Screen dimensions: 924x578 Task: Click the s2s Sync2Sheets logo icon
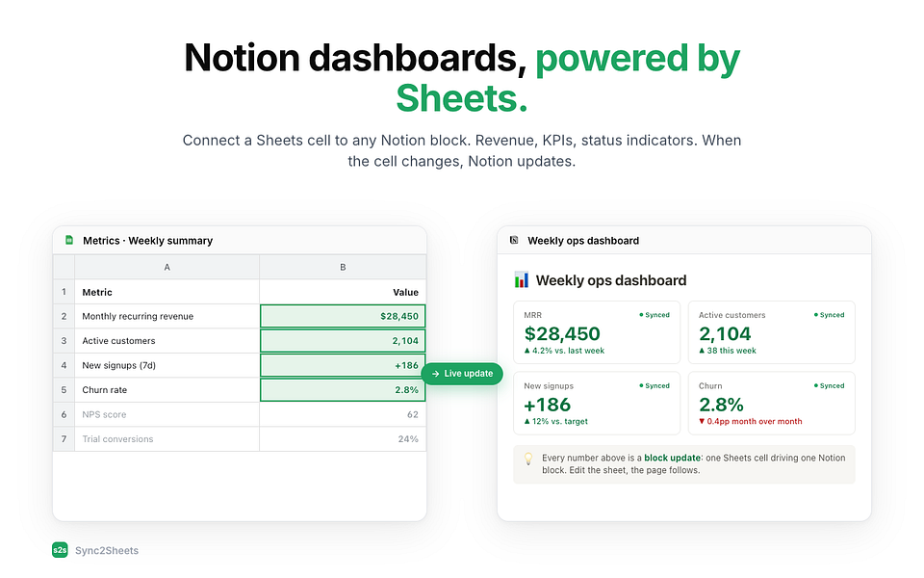[60, 550]
